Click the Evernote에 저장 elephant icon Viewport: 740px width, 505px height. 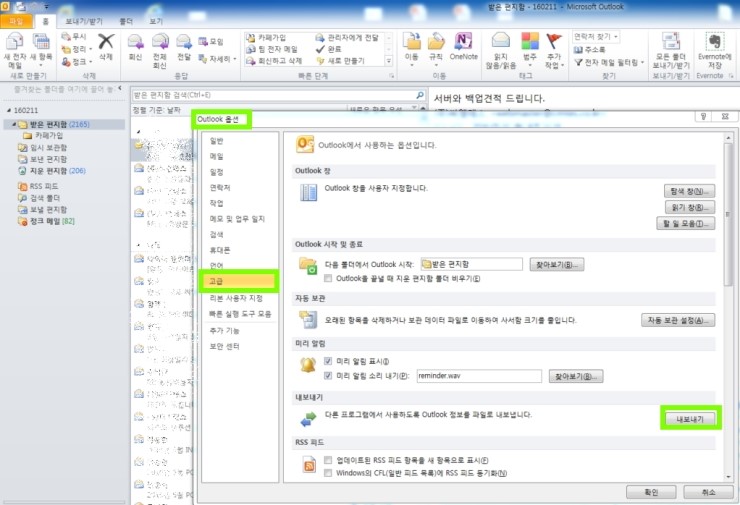[x=715, y=42]
